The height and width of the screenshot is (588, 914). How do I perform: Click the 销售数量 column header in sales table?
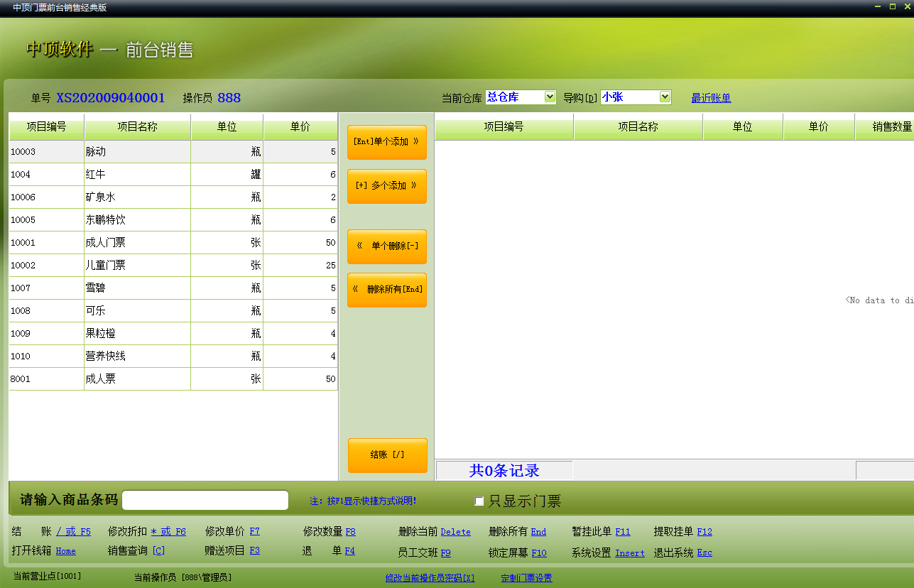[x=884, y=127]
